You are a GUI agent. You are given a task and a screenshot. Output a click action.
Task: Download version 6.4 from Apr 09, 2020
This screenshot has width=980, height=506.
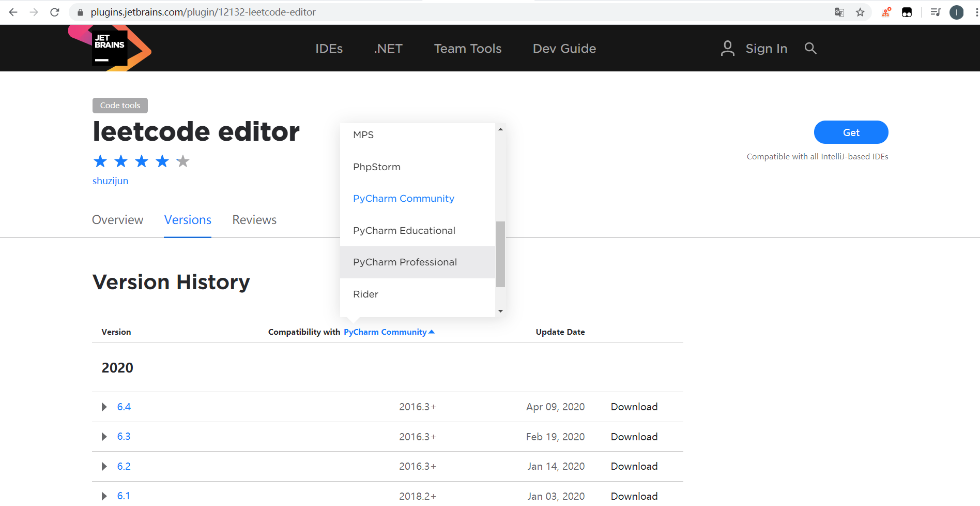click(634, 407)
